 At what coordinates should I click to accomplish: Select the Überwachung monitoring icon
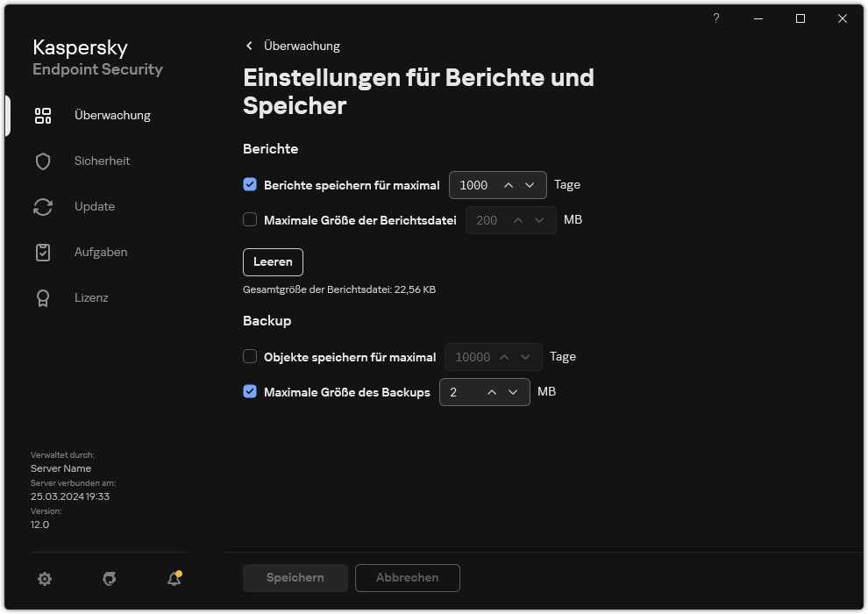point(42,115)
